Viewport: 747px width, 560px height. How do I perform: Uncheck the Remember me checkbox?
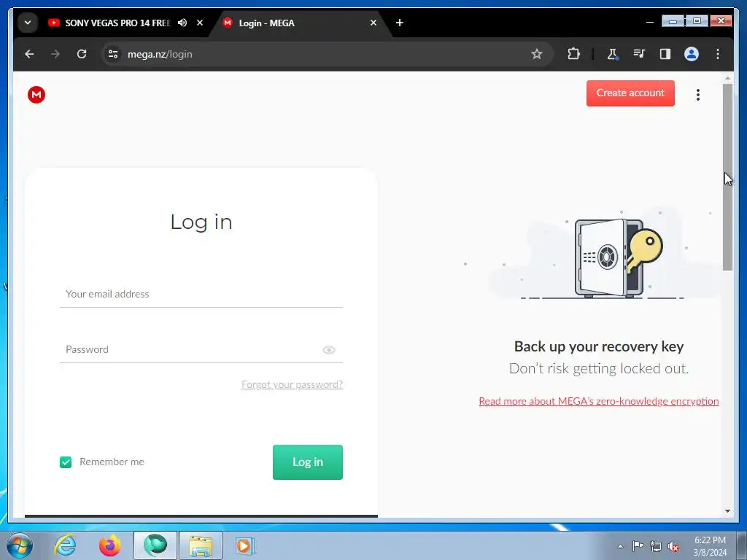tap(66, 462)
